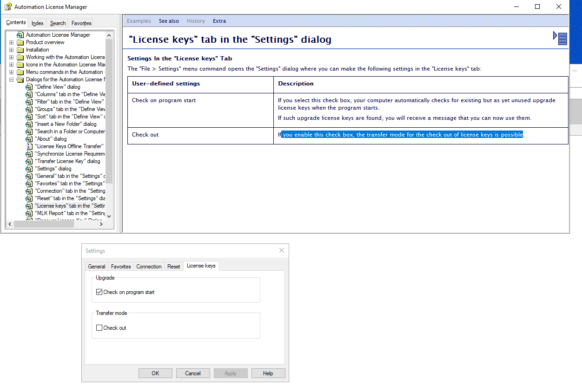Collapse the Dialogs for the Automation License node
This screenshot has height=392, width=582.
(x=11, y=79)
